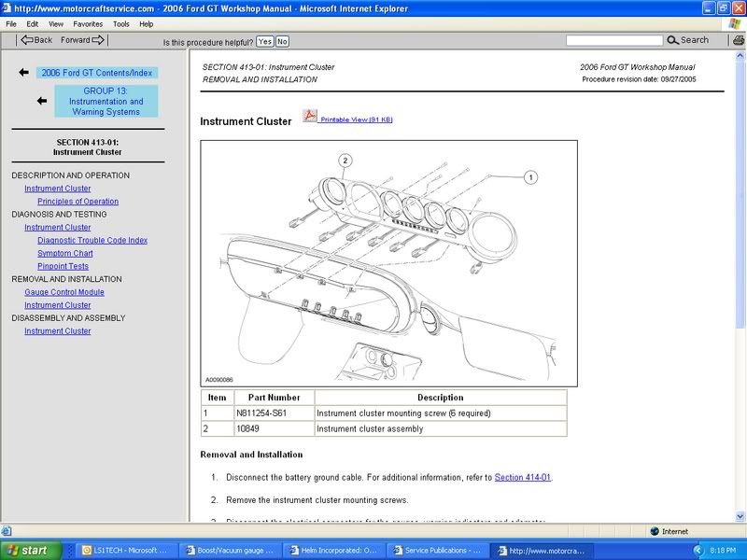Open the View menu
Image resolution: width=747 pixels, height=560 pixels.
pos(56,24)
